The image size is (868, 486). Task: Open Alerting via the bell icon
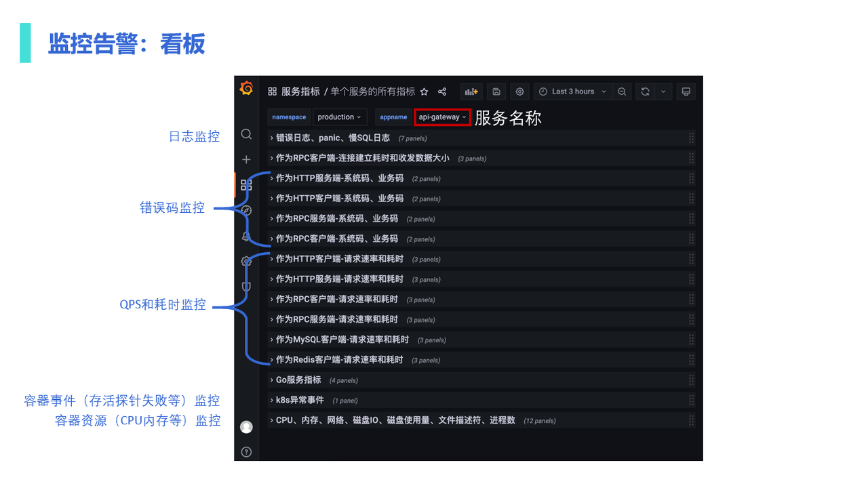click(x=246, y=235)
